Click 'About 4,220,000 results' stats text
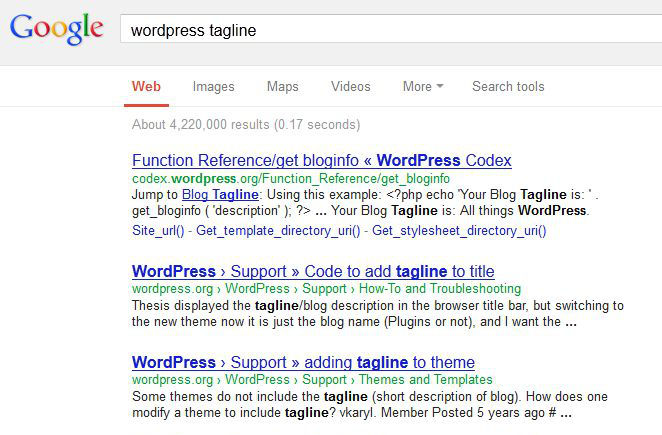The image size is (662, 435). (x=246, y=125)
